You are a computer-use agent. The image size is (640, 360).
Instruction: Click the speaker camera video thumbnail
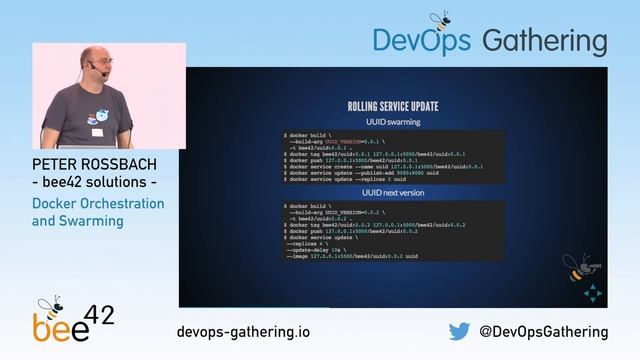tap(109, 96)
